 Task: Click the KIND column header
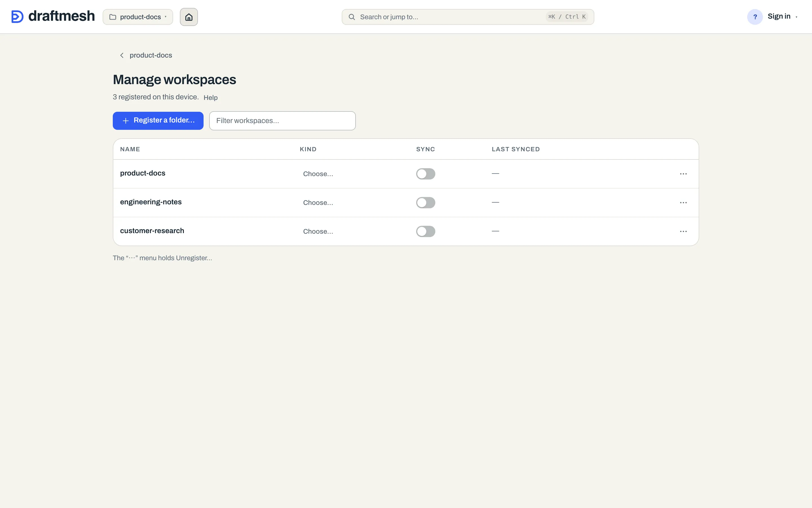pos(308,149)
